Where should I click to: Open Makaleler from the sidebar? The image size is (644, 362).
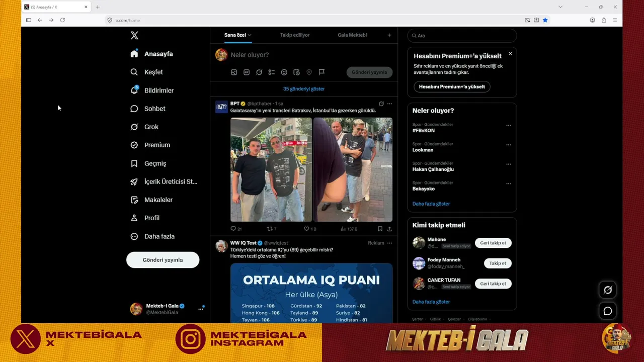[x=151, y=200]
